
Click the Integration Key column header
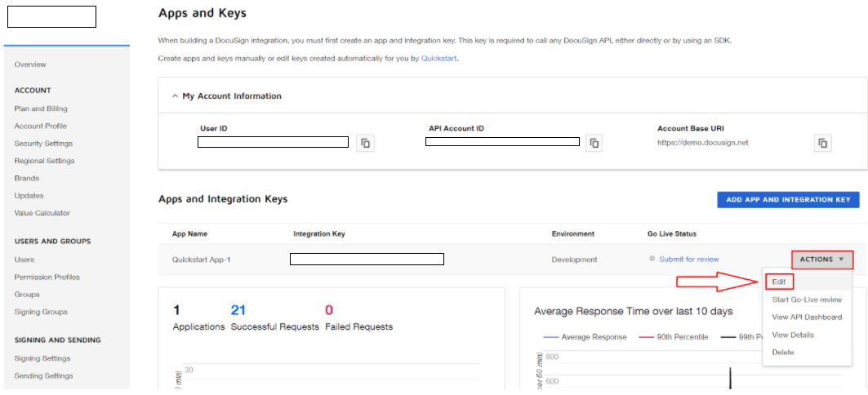pos(318,234)
